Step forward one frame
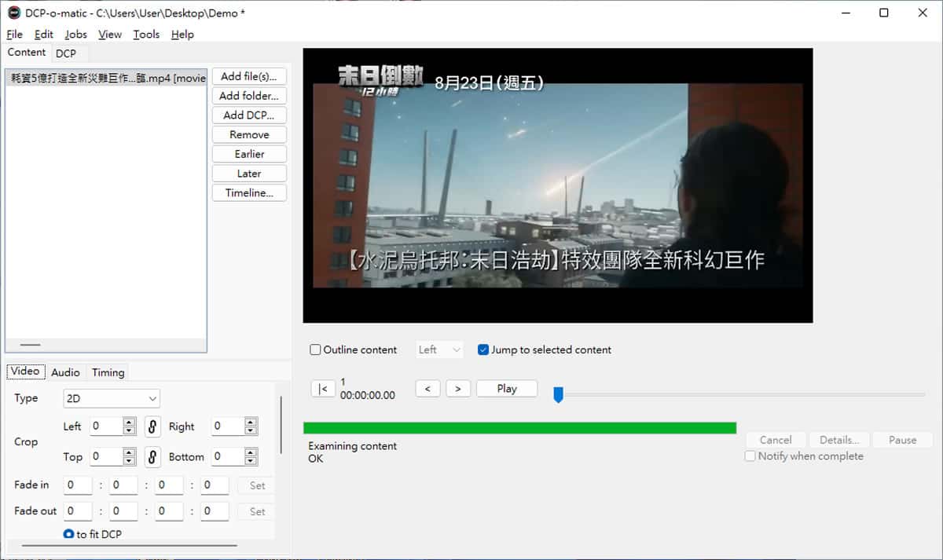Image resolution: width=943 pixels, height=560 pixels. (x=458, y=389)
